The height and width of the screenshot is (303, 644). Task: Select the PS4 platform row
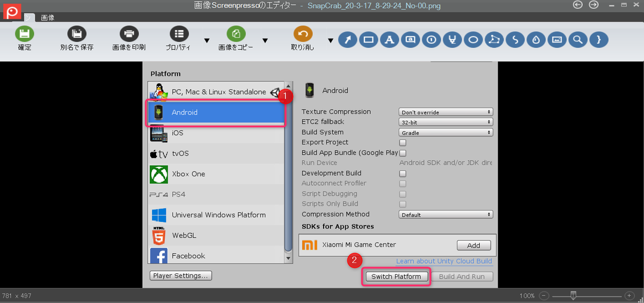click(216, 194)
